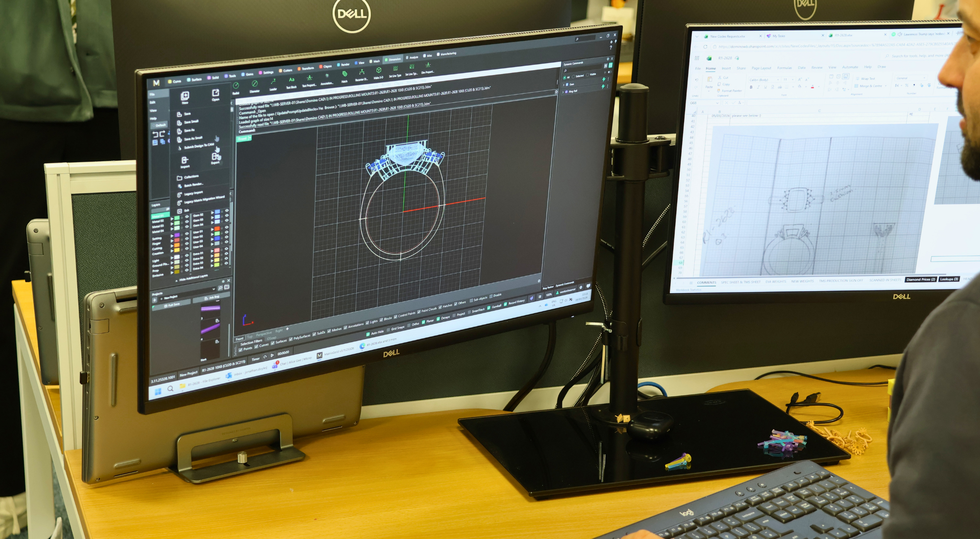The width and height of the screenshot is (980, 539).
Task: Click the Dim Properties tool icon
Action: tap(428, 65)
